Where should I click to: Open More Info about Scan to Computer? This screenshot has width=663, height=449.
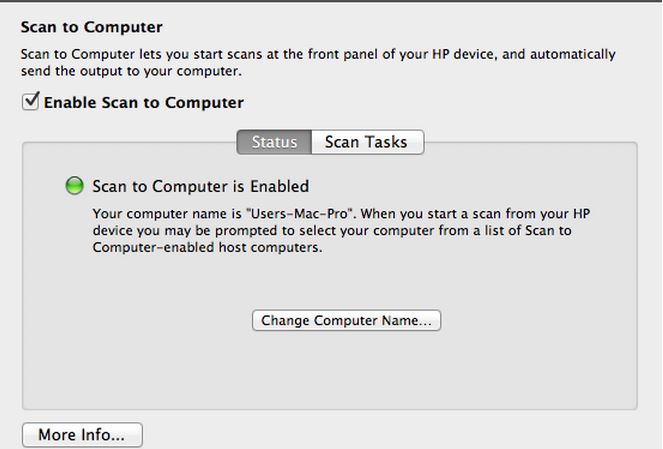pyautogui.click(x=82, y=435)
